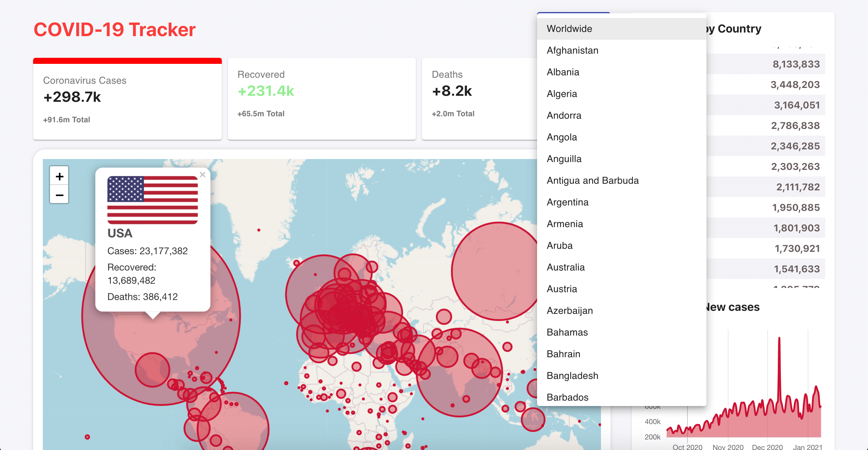The width and height of the screenshot is (868, 450).
Task: Select Argentina from the list
Action: tap(621, 202)
